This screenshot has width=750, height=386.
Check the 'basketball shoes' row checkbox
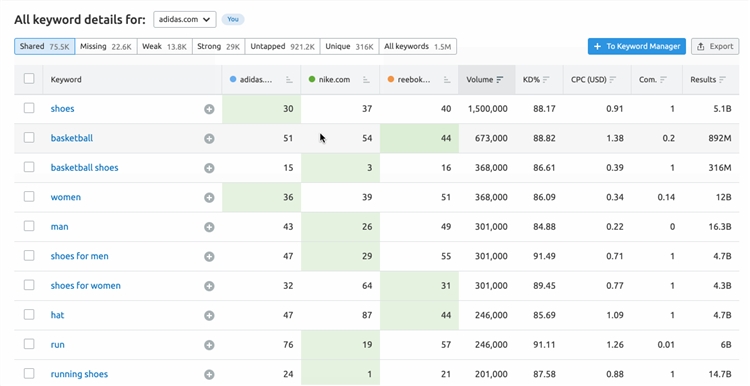29,167
